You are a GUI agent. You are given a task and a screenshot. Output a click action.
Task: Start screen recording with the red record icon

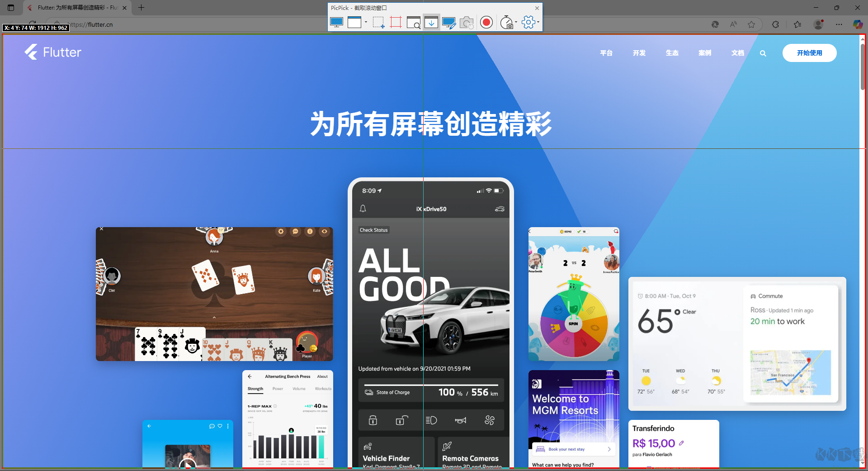click(x=486, y=22)
